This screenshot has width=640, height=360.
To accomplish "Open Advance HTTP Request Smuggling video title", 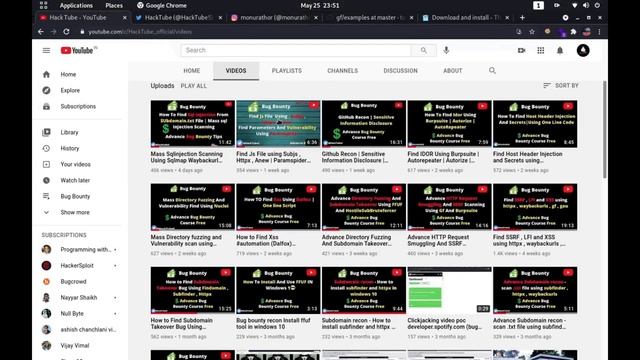I will (x=438, y=240).
